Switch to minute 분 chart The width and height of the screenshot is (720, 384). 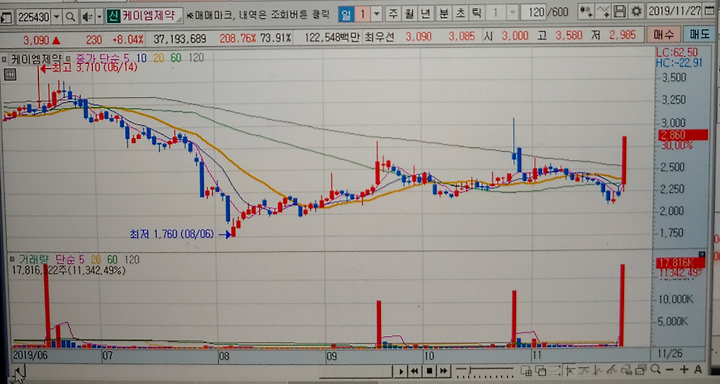tap(443, 13)
